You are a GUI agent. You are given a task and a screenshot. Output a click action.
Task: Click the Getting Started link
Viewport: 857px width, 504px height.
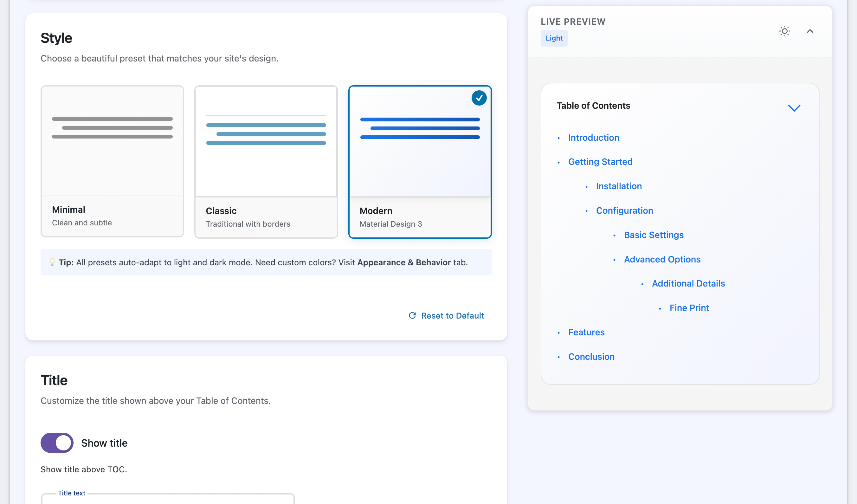coord(600,162)
